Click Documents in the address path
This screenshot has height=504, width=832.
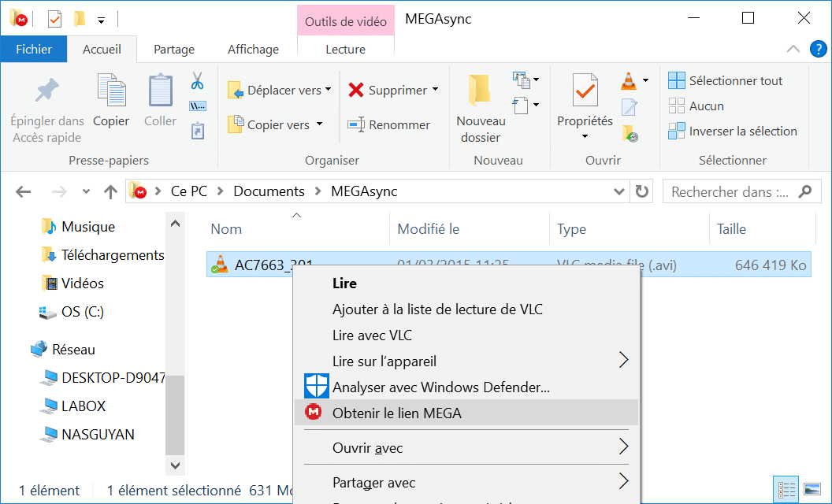(269, 191)
